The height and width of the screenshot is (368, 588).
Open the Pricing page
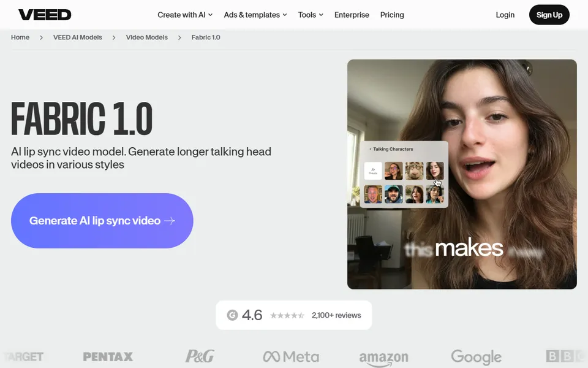point(392,15)
